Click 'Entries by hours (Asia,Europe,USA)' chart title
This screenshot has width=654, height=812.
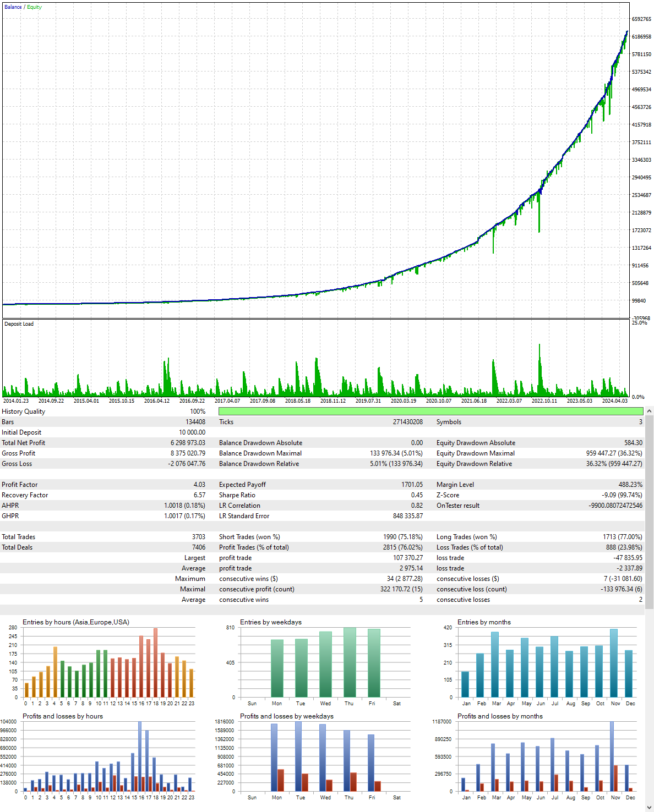tap(76, 622)
